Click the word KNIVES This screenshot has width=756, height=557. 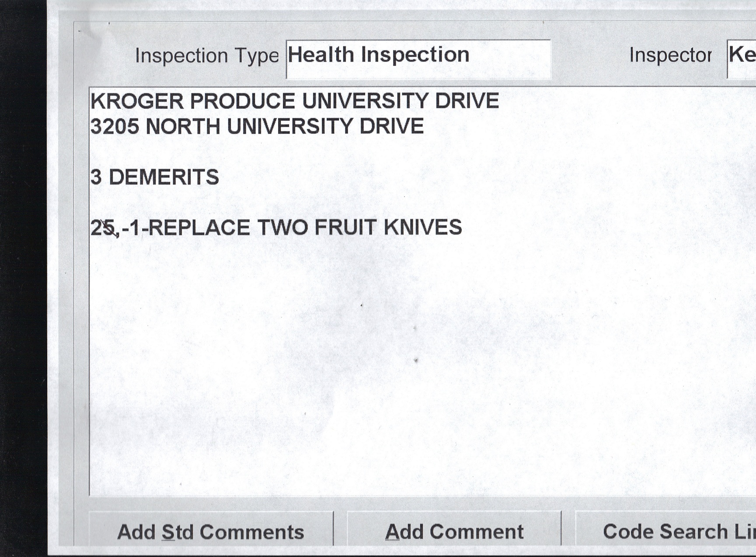coord(422,228)
